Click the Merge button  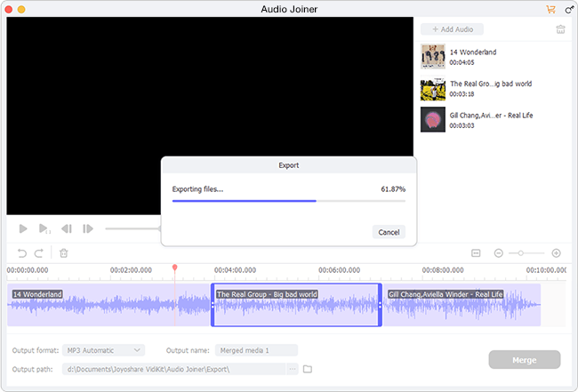click(x=524, y=360)
